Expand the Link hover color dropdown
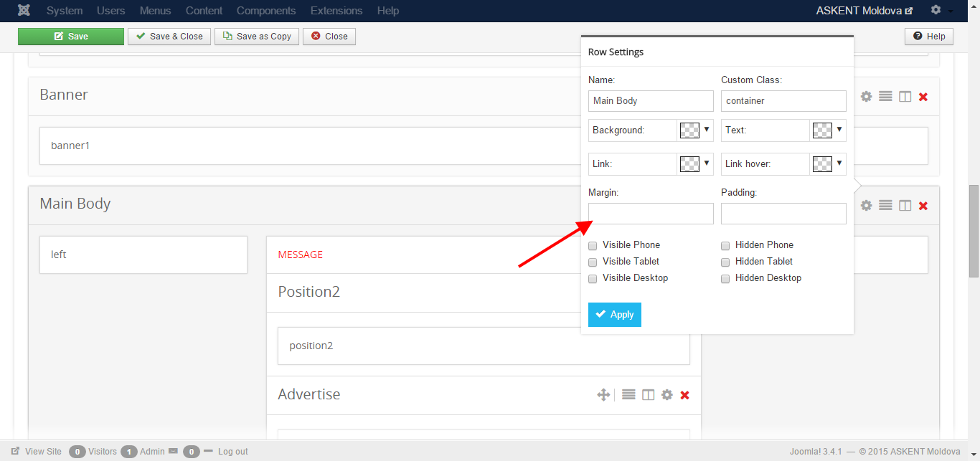 (x=839, y=163)
